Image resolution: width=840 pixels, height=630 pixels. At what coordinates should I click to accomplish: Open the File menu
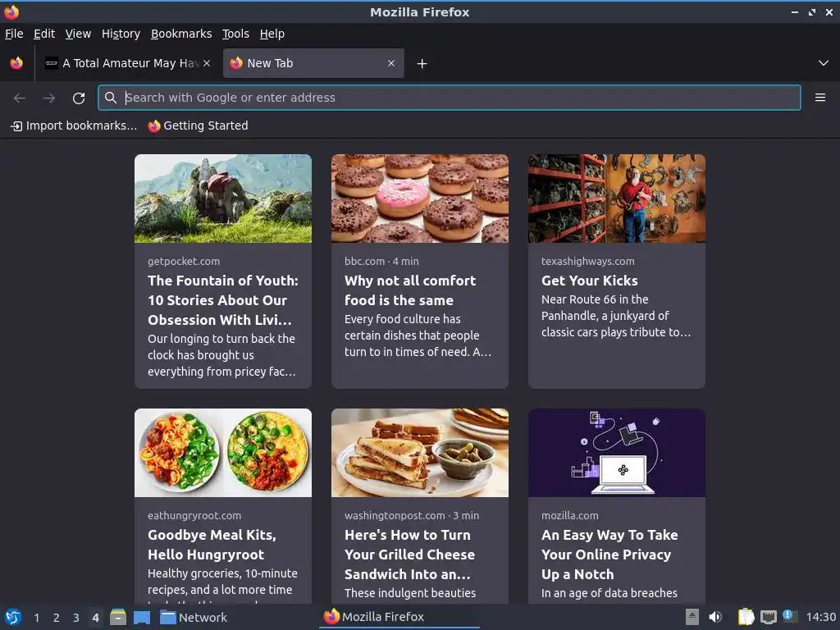(x=14, y=34)
